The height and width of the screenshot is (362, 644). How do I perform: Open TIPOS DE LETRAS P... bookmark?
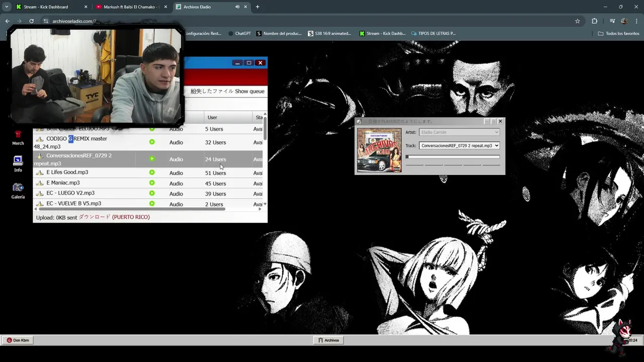click(x=433, y=34)
